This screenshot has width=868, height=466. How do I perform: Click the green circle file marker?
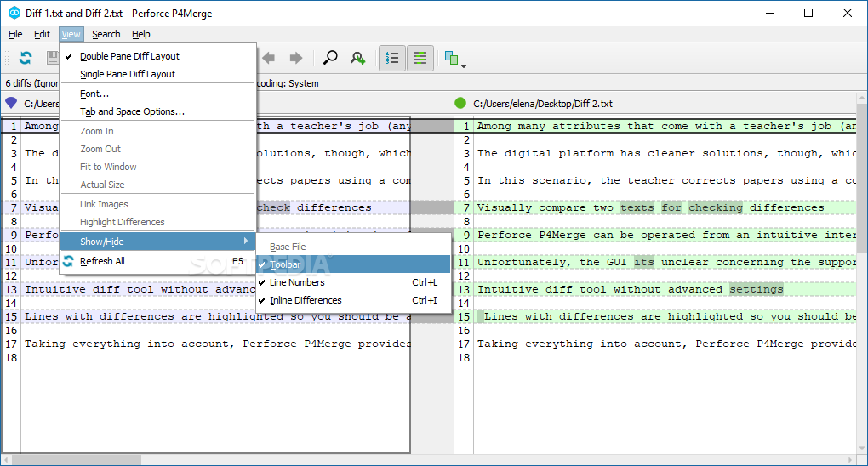460,103
